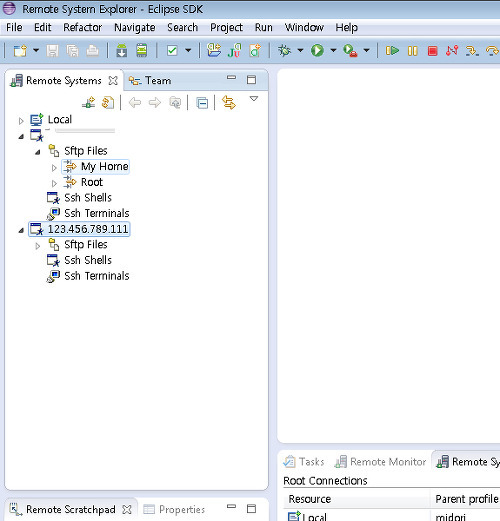
Task: Click the Resume debug icon
Action: coord(392,51)
